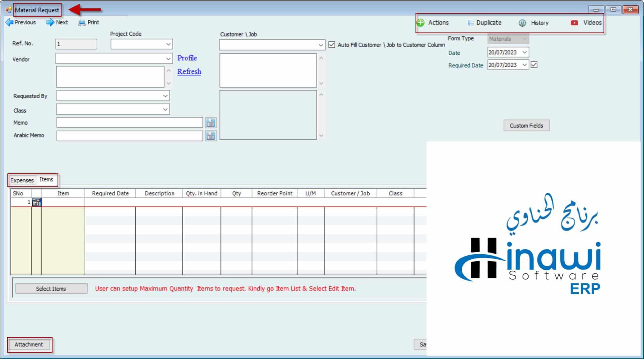Click scroll down arrow of lower gray box
Image resolution: width=644 pixels, height=359 pixels.
coord(321,136)
